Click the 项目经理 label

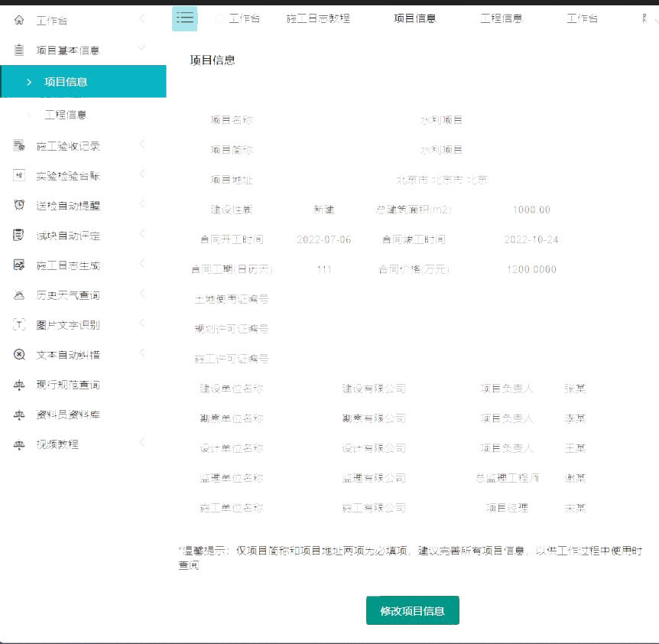[508, 508]
